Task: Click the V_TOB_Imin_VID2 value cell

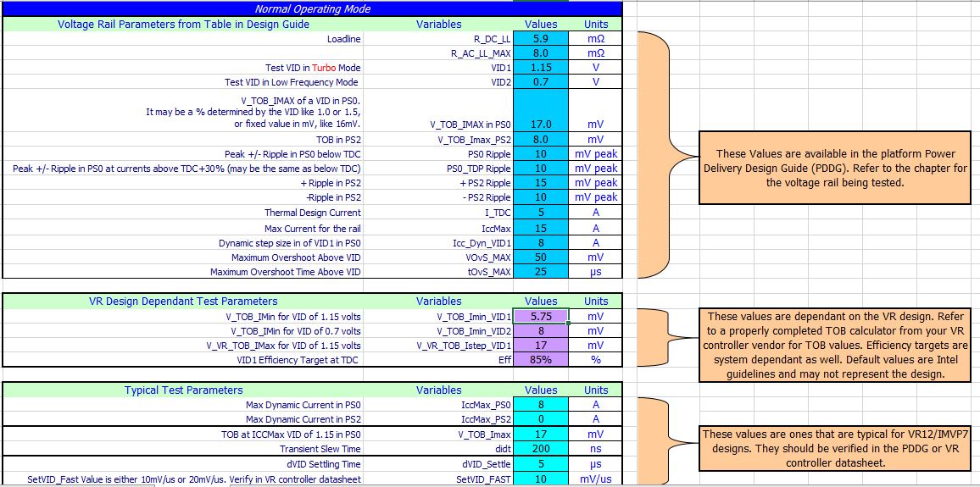Action: pos(540,330)
